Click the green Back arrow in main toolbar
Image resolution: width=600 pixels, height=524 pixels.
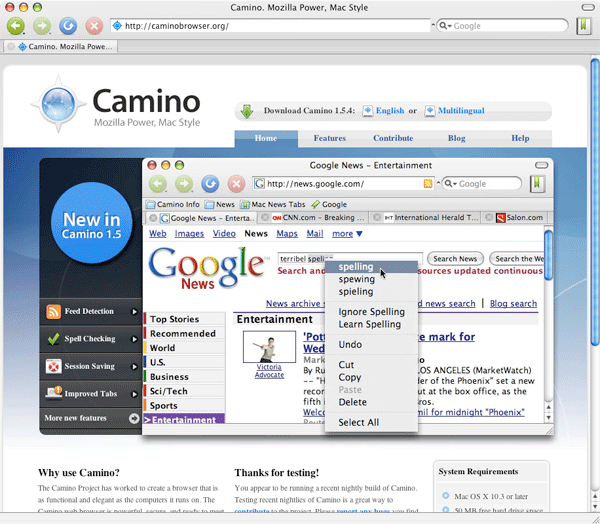(x=16, y=26)
